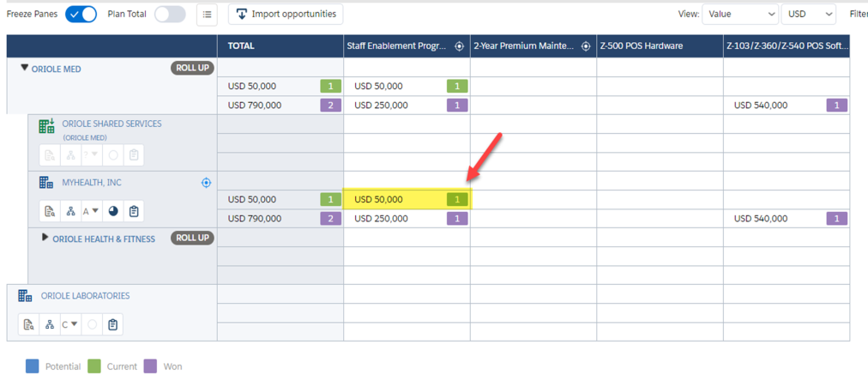Open Oriole Laboratories document search icon
Viewport: 868px width, 381px height.
29,325
